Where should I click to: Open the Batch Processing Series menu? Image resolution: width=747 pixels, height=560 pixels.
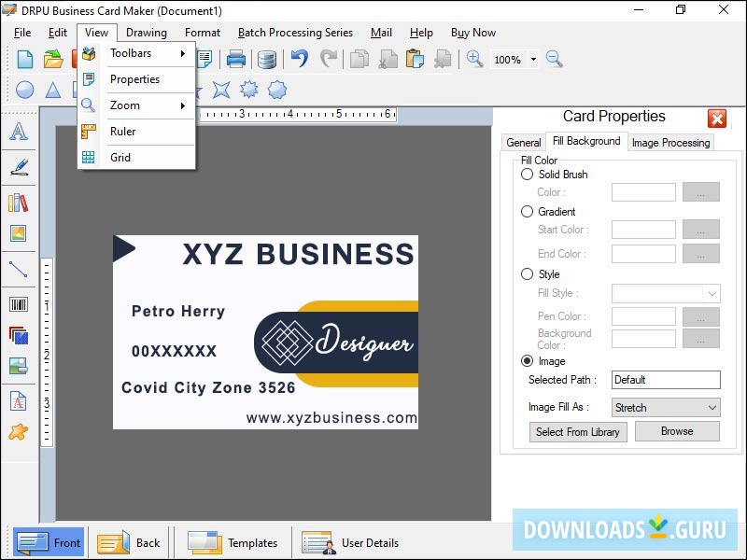[x=295, y=33]
